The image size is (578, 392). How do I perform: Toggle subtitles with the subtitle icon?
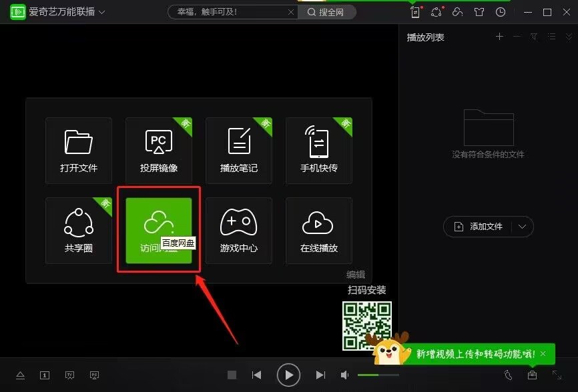44,375
